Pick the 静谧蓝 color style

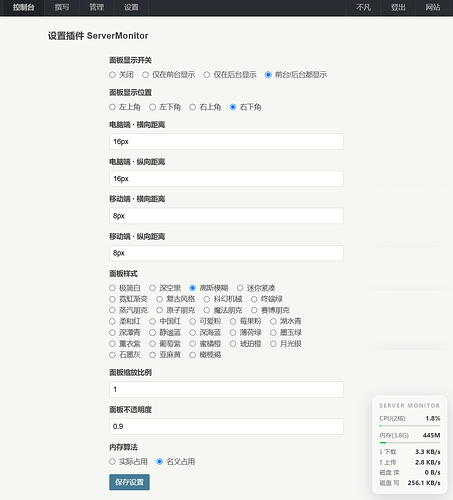click(x=152, y=333)
